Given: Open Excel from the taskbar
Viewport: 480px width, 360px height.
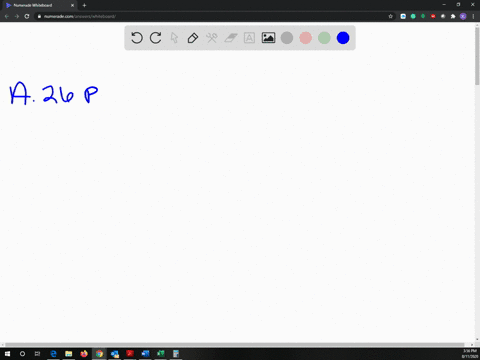Looking at the screenshot, I should point(161,354).
